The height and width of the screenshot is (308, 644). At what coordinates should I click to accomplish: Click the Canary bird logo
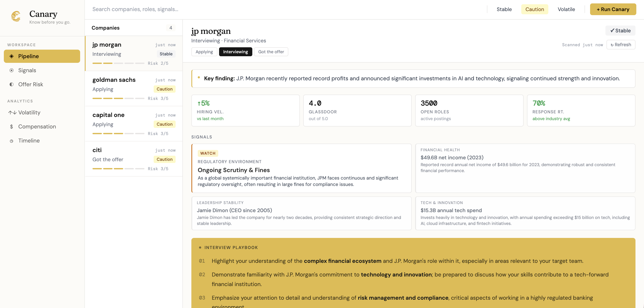[x=16, y=16]
